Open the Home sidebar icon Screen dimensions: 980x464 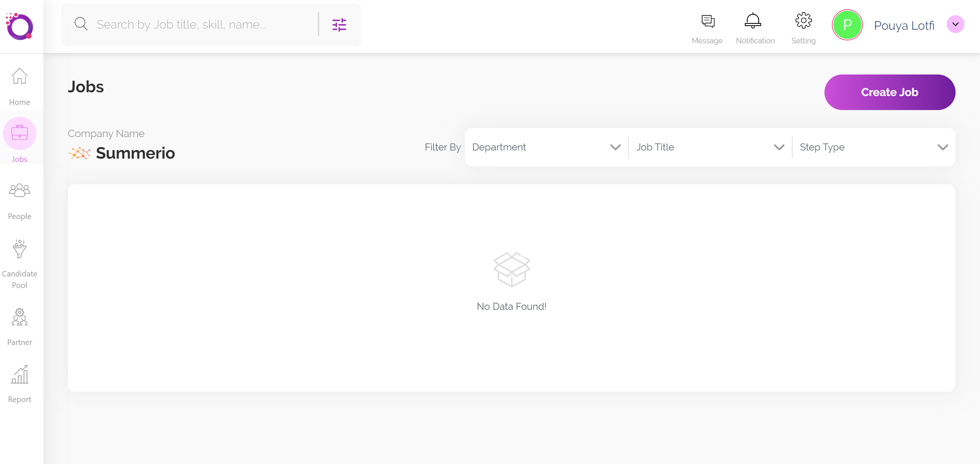point(19,76)
